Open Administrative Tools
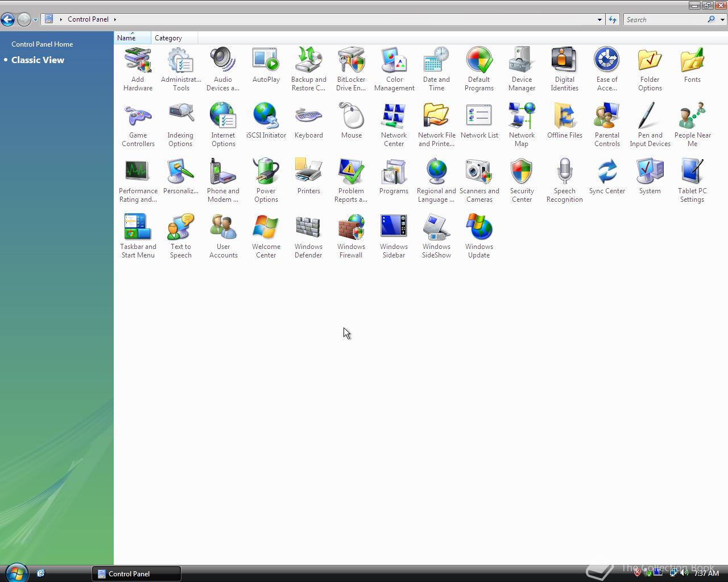The image size is (728, 582). (181, 69)
